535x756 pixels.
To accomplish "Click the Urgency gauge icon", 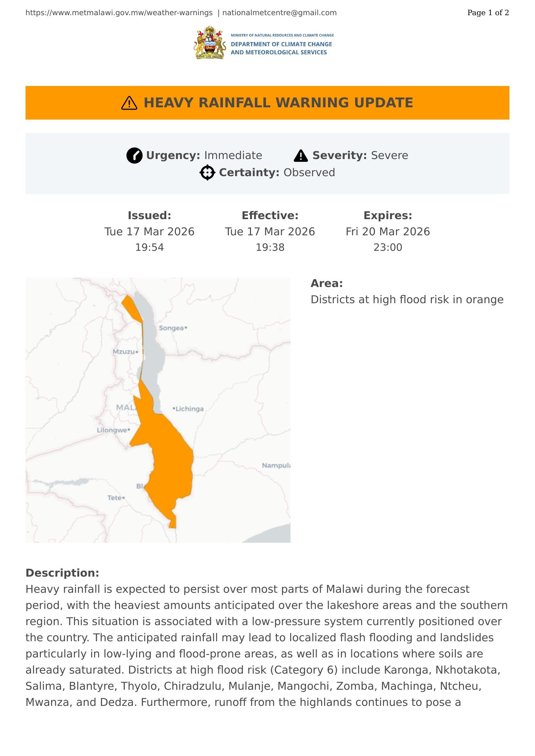I will tap(135, 155).
